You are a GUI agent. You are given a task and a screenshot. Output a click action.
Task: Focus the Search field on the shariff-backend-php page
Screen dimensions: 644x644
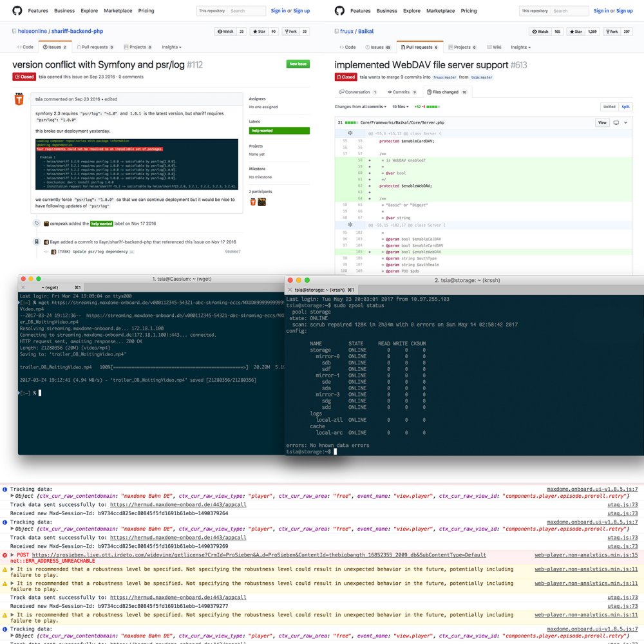(x=247, y=11)
